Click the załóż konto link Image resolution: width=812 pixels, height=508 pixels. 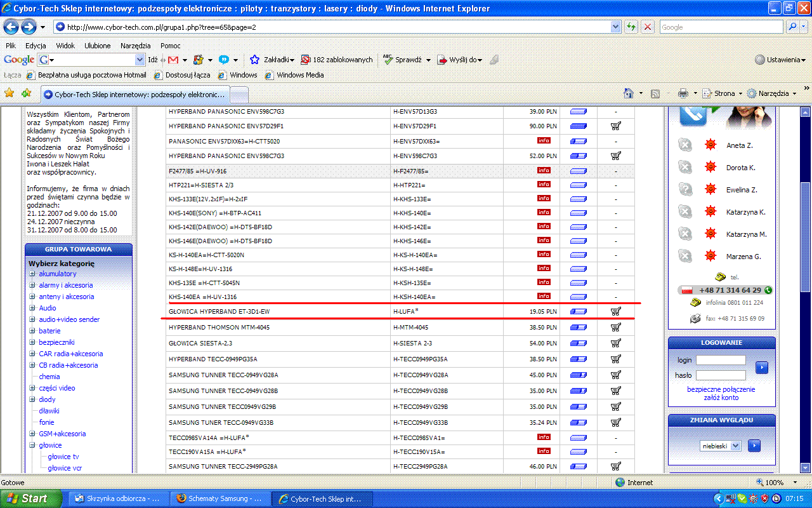click(x=721, y=398)
